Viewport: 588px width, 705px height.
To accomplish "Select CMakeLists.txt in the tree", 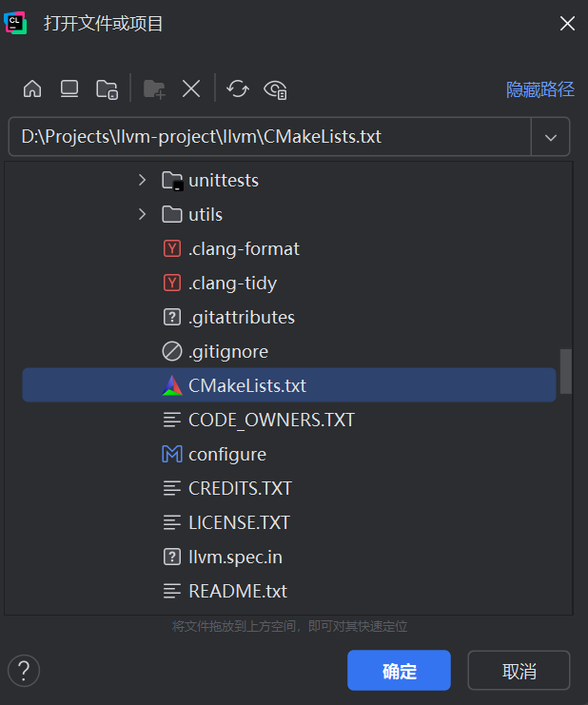I will pos(289,385).
